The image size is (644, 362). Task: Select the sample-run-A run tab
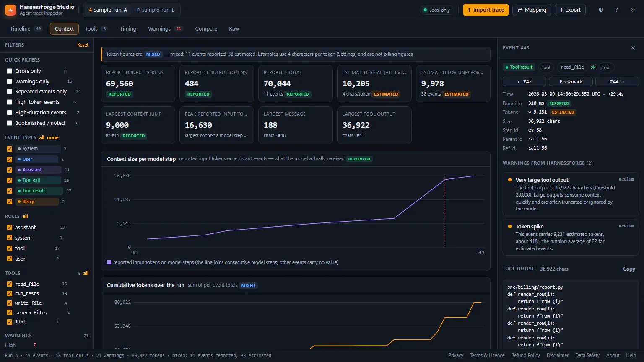click(x=108, y=10)
